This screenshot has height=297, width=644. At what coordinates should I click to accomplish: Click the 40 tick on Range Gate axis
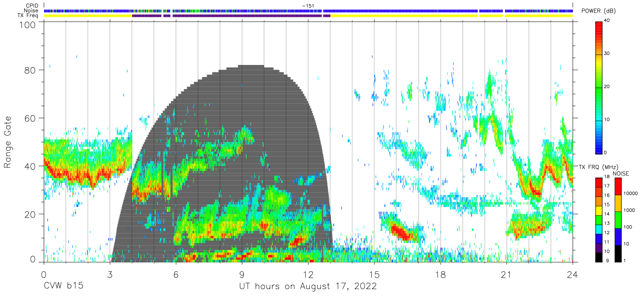[x=30, y=166]
